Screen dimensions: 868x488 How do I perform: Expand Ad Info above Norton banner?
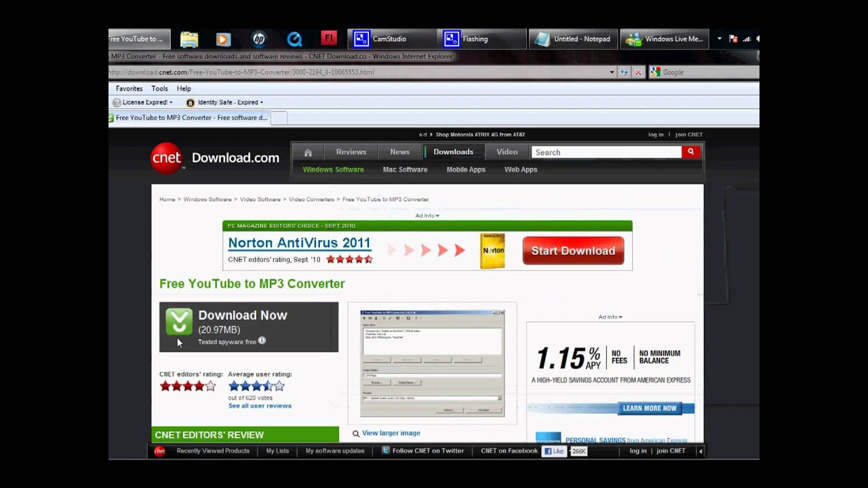[427, 216]
